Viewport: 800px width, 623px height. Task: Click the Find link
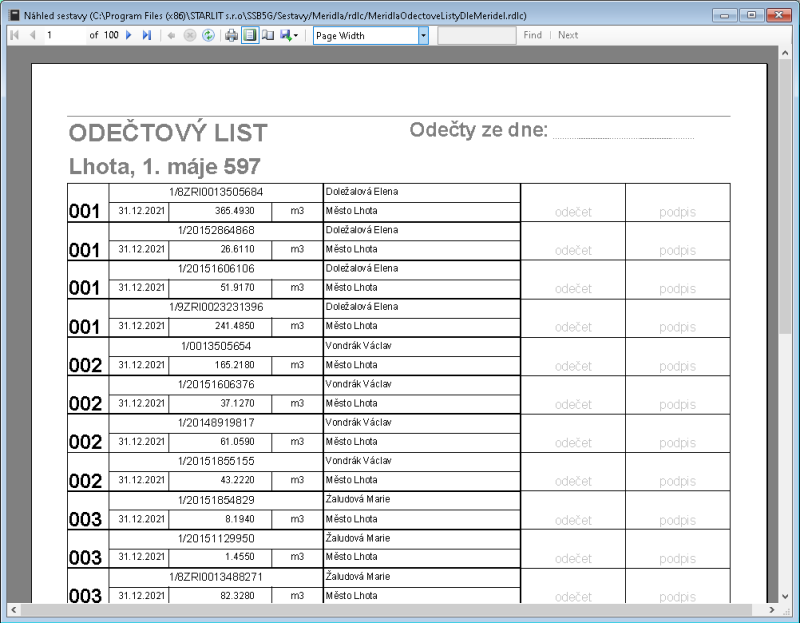click(x=532, y=34)
